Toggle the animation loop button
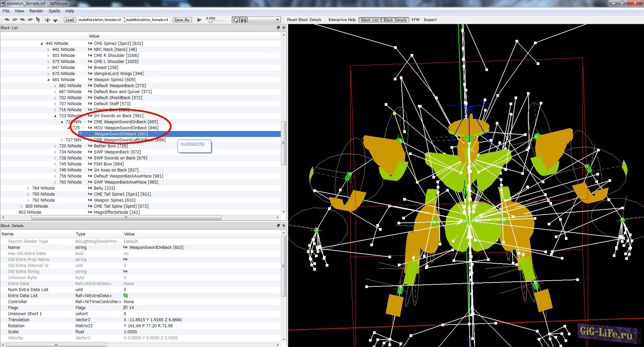Image resolution: width=644 pixels, height=347 pixels. point(236,20)
